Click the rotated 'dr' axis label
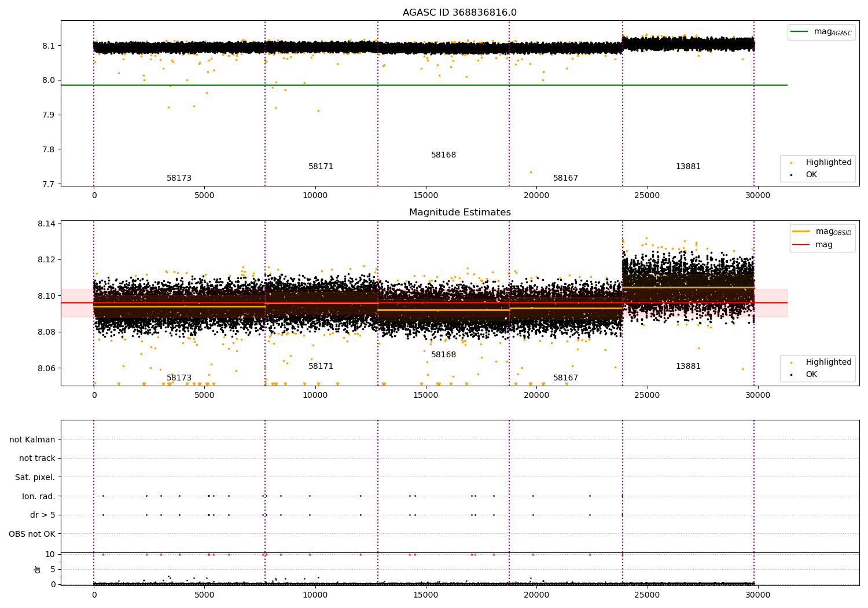This screenshot has height=608, width=868. tap(38, 569)
